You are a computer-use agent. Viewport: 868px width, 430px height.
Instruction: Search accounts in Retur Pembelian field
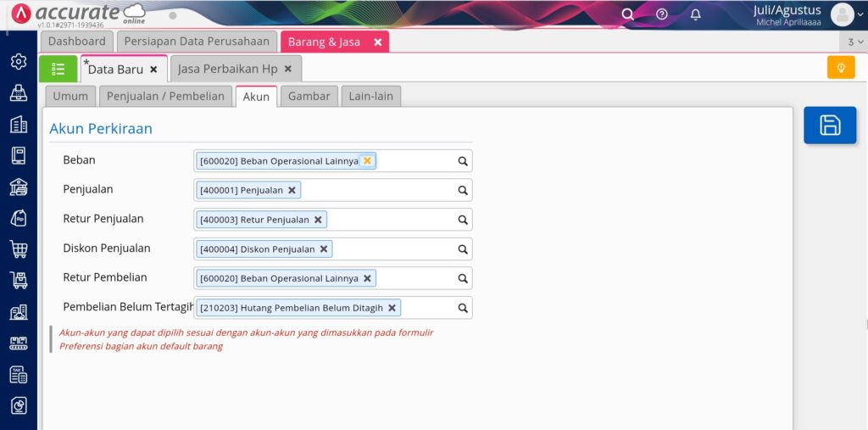pos(463,278)
